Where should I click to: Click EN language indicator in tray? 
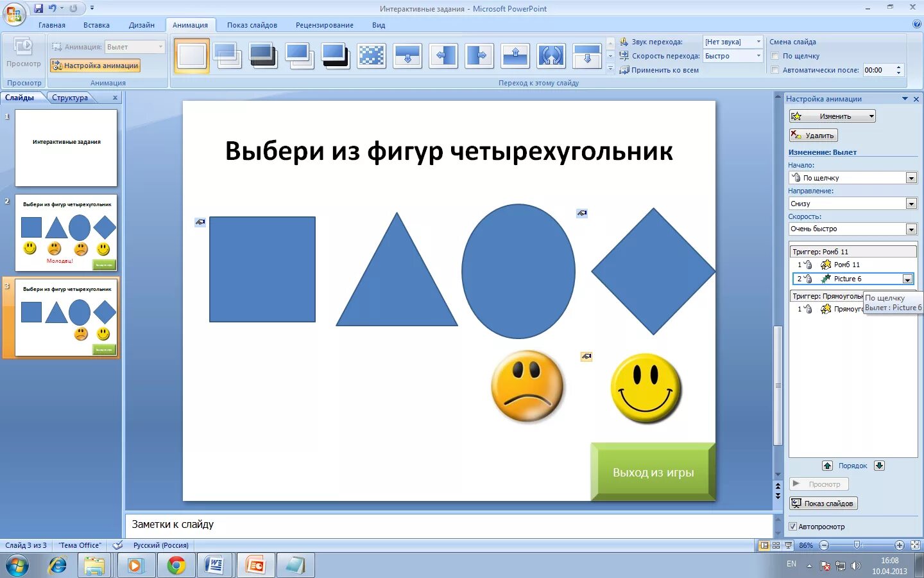791,564
